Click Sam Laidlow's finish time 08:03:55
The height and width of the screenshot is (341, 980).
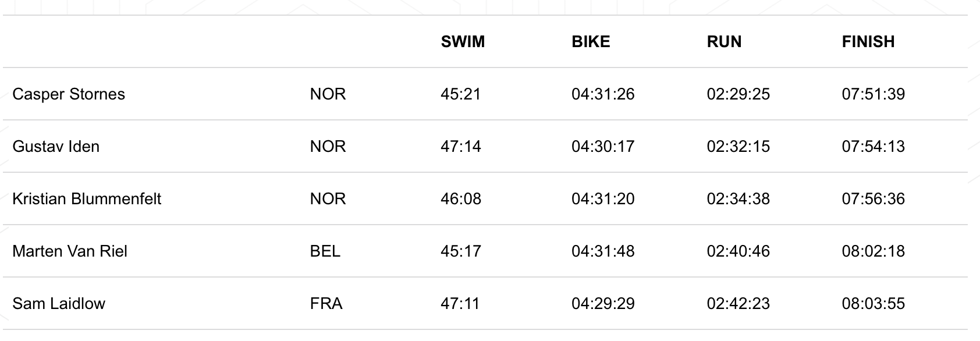tap(873, 304)
